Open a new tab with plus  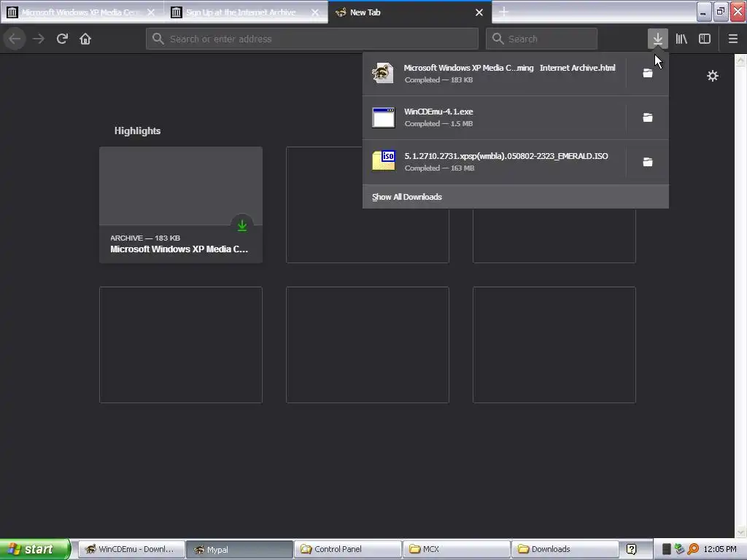[503, 12]
